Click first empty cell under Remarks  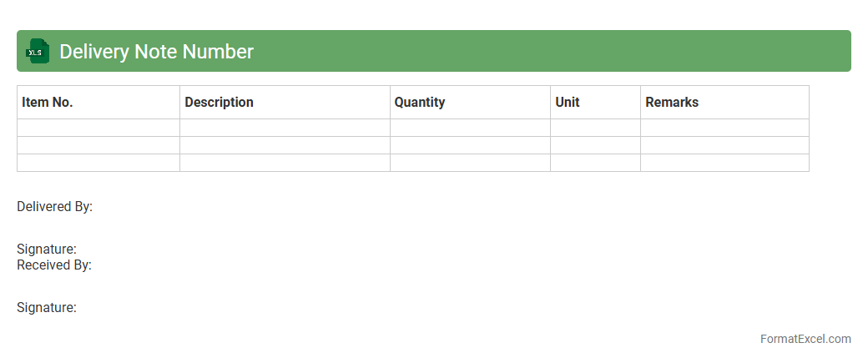(x=724, y=128)
